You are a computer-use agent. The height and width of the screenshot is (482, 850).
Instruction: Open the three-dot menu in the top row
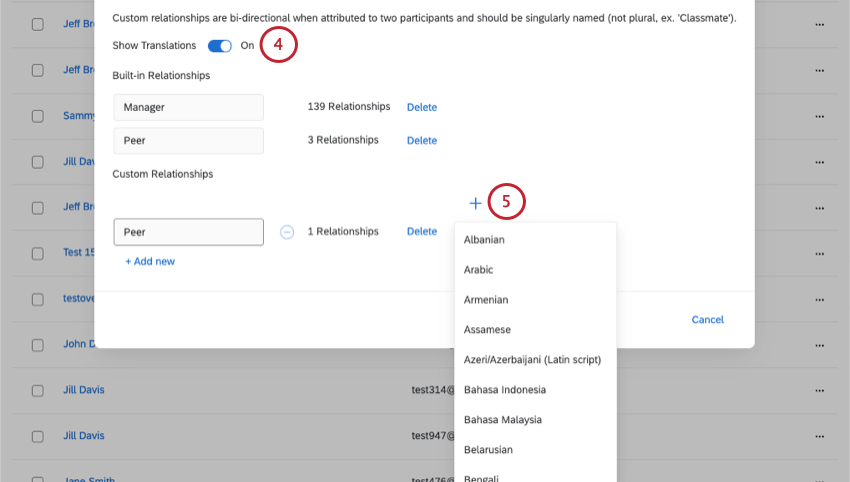pos(820,24)
